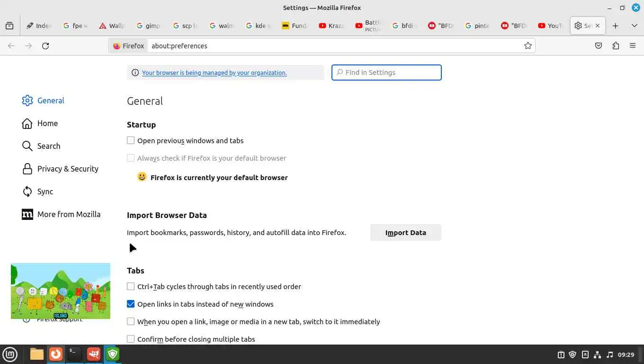
Task: Click the Startup section heading
Action: 141,125
